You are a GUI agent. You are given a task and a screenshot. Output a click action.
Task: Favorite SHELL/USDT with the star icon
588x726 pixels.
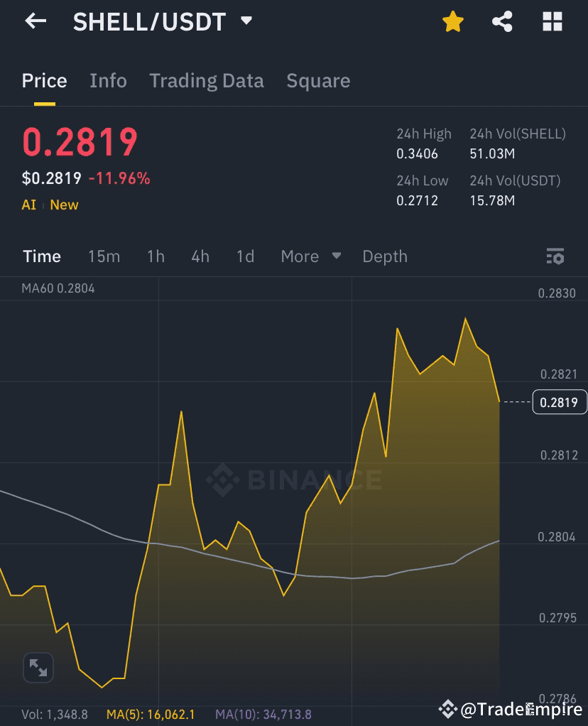452,21
